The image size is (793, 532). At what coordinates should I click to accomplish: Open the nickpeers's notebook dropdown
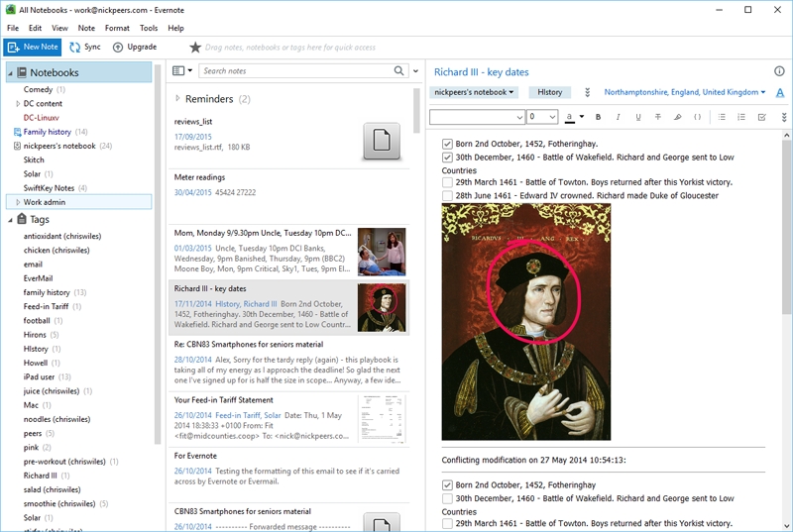tap(474, 92)
